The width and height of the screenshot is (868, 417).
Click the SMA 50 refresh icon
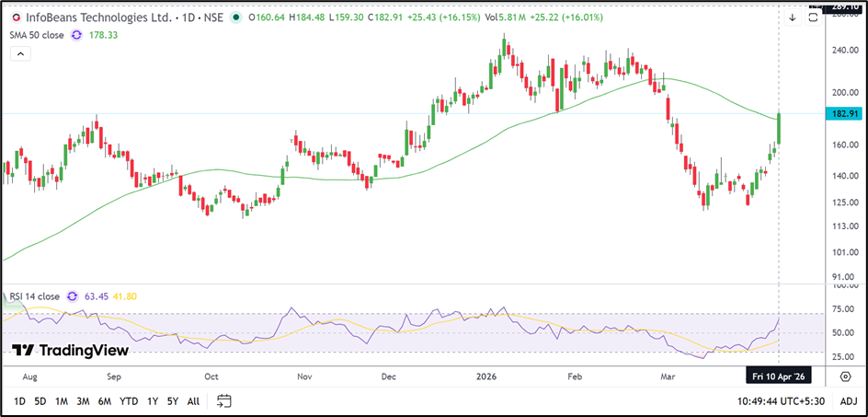tap(76, 35)
